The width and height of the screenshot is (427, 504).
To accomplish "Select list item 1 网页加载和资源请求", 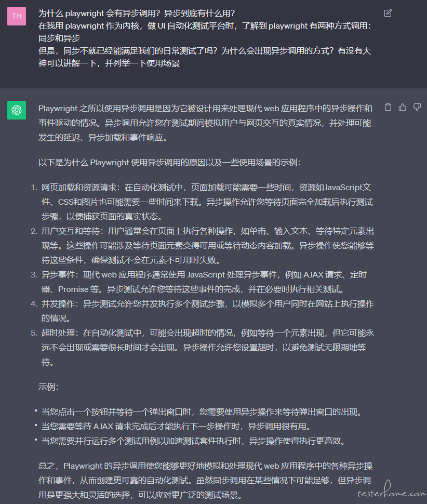I will coord(207,202).
